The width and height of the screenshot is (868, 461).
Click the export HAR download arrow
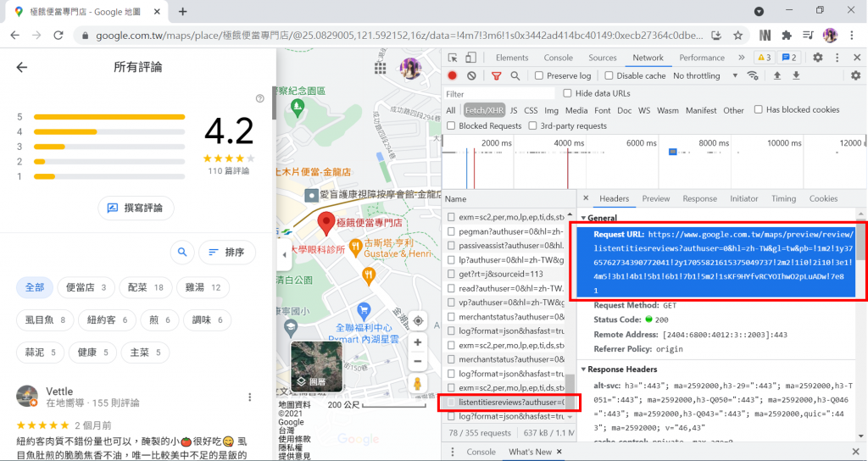point(796,75)
